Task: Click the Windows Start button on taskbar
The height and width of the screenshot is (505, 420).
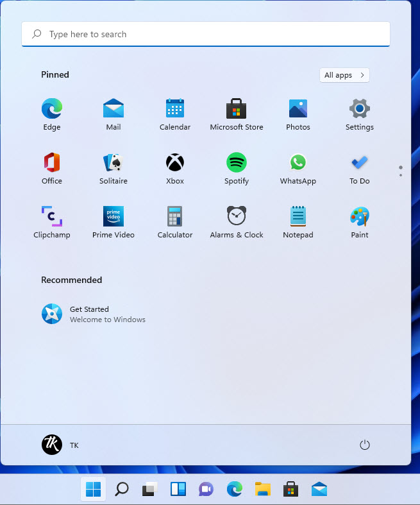Action: [x=93, y=489]
